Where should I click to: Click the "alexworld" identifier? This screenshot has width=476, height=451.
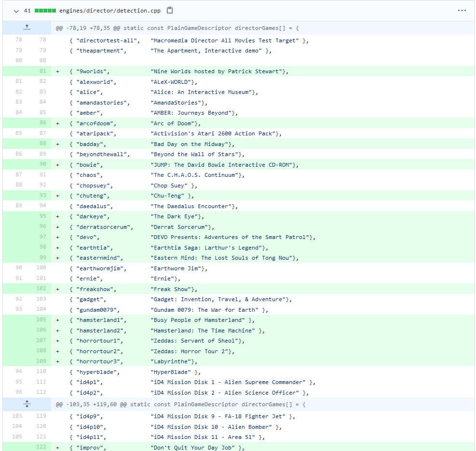[96, 82]
